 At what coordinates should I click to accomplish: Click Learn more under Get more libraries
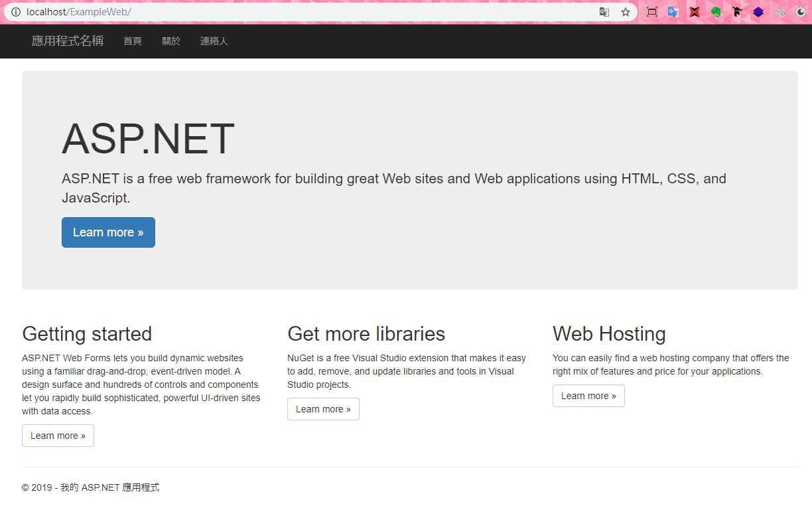click(323, 409)
